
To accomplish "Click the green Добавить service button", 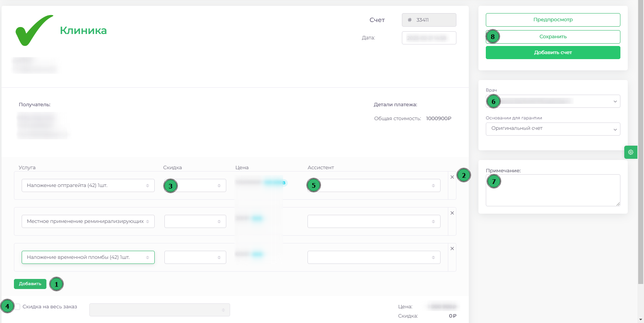I will click(30, 284).
